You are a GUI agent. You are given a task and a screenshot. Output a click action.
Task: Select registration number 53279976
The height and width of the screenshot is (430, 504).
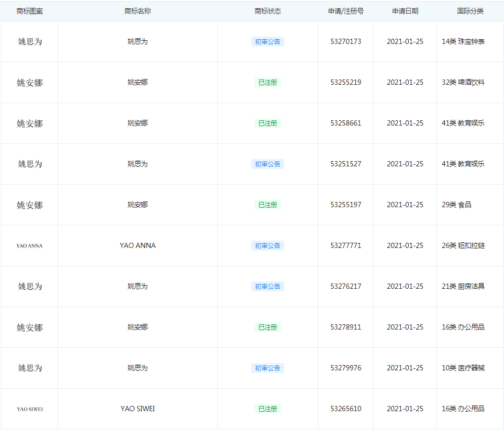coord(345,368)
